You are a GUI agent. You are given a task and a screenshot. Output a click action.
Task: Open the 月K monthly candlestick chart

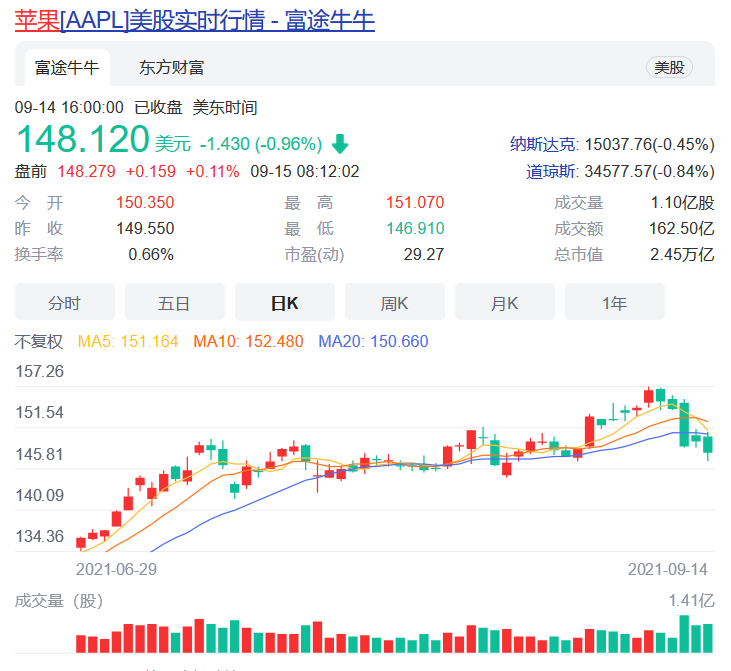point(505,303)
